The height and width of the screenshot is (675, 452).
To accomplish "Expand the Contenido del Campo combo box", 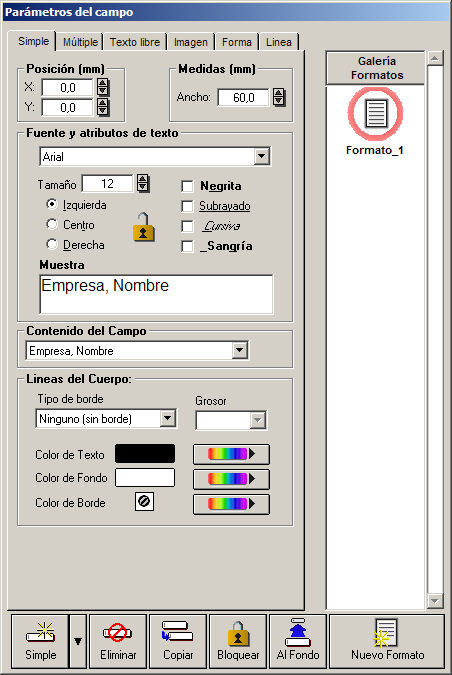I will 239,350.
